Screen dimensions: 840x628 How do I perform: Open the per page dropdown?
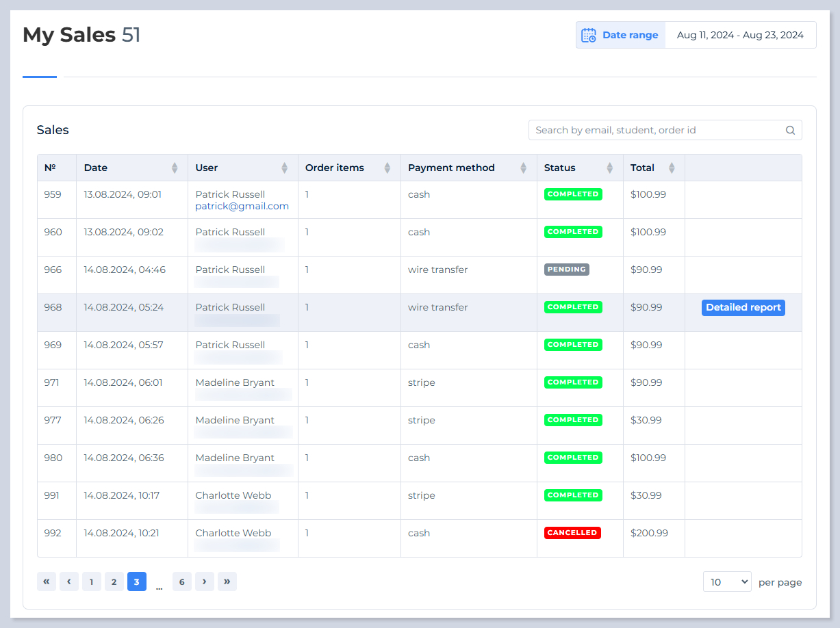point(727,581)
